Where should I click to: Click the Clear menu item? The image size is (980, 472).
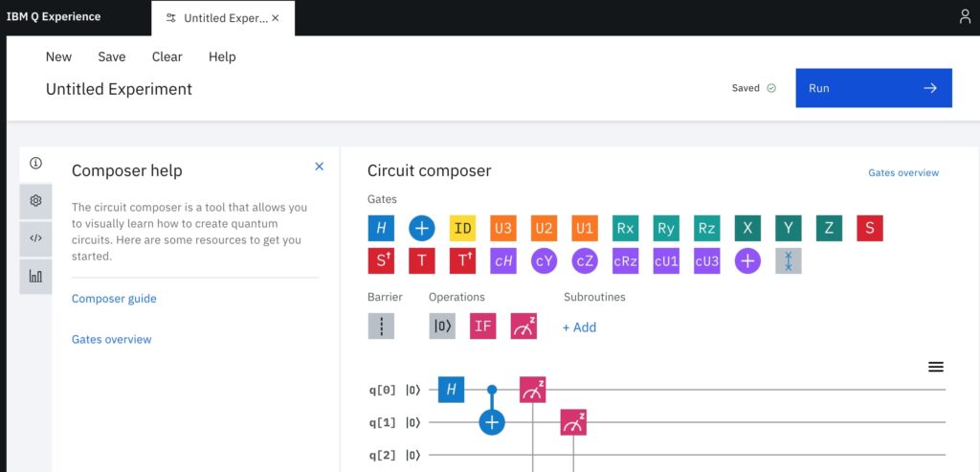[167, 56]
